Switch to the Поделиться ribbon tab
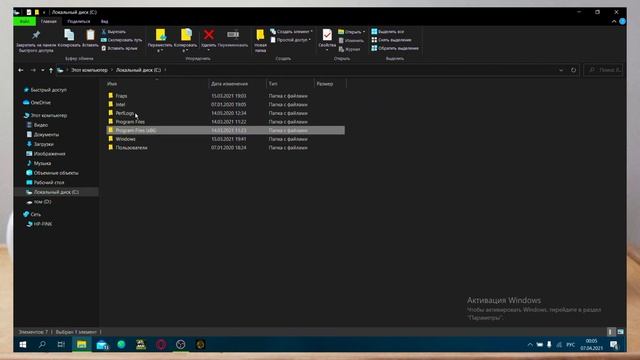 click(78, 21)
